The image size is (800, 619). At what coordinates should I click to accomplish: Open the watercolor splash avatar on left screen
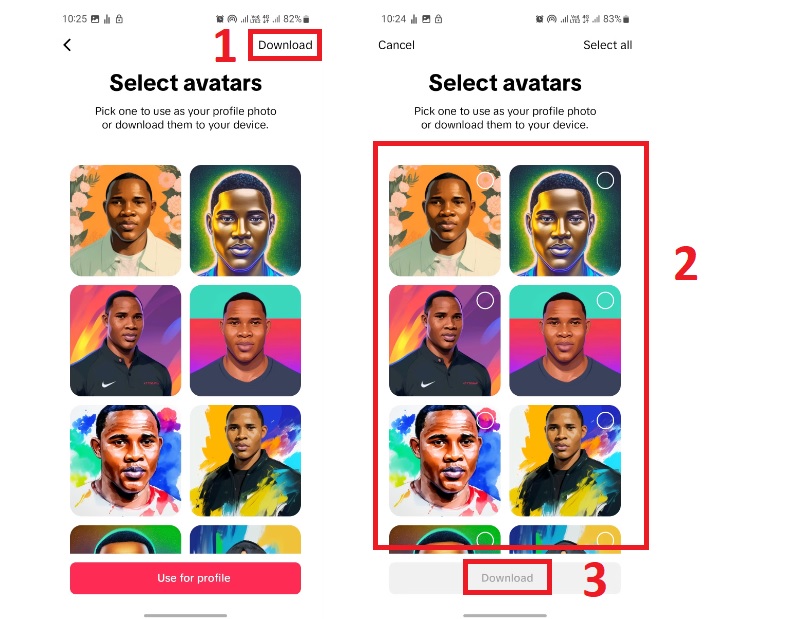(126, 461)
